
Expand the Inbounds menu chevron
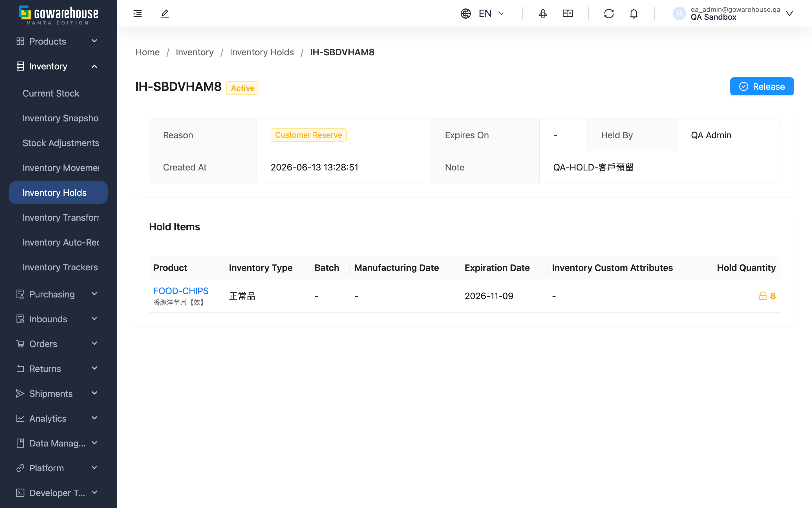pos(95,319)
